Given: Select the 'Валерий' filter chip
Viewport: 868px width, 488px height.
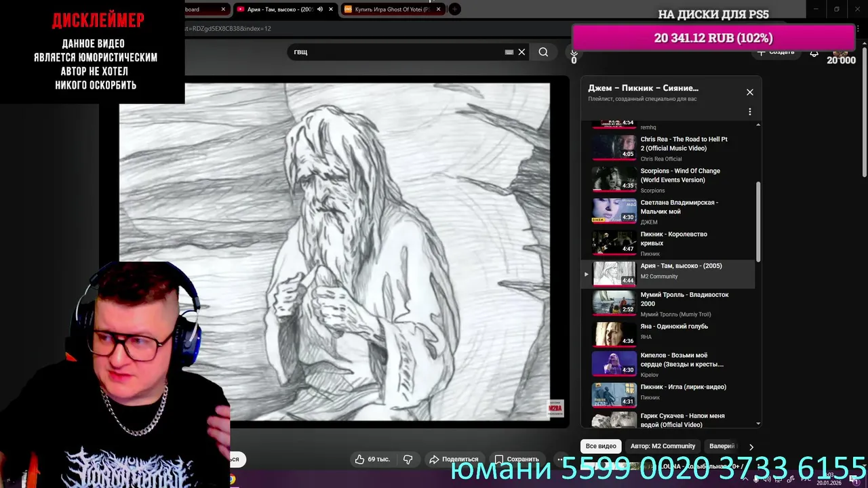Looking at the screenshot, I should [x=722, y=446].
